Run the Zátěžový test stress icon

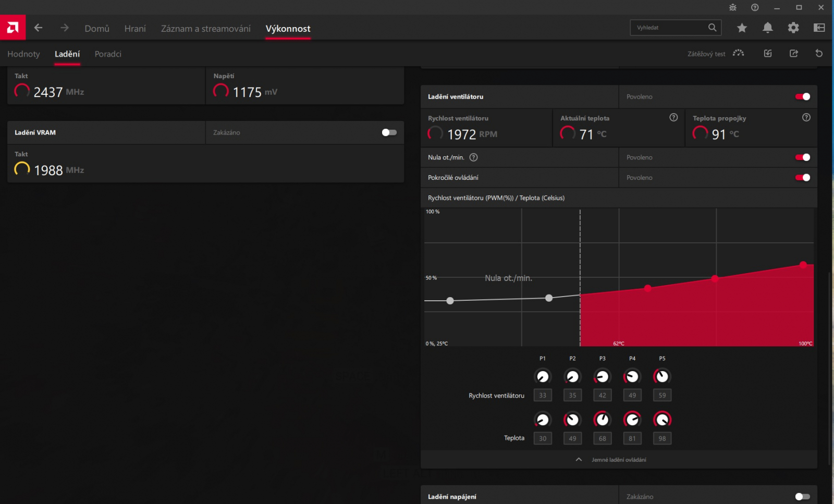tap(738, 53)
